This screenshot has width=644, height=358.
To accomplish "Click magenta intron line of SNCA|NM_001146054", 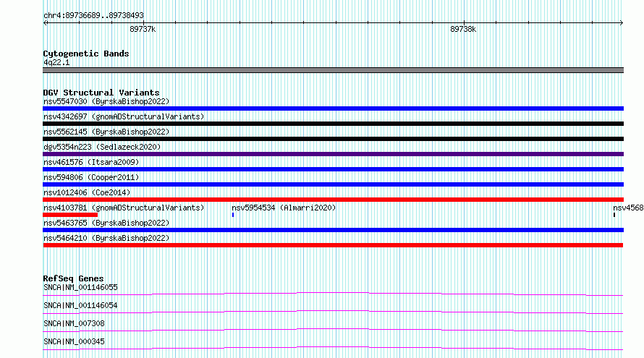I will pos(333,311).
